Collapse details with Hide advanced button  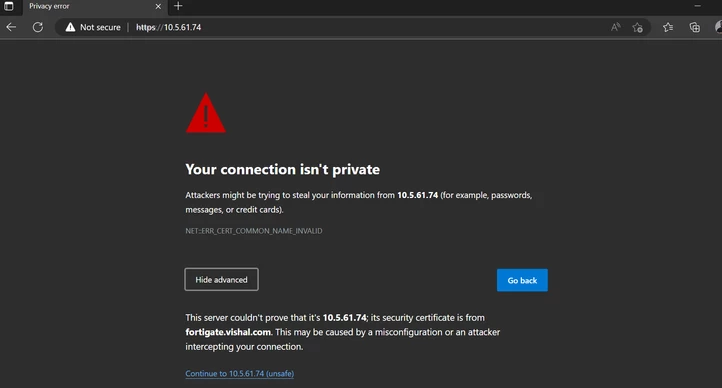221,279
